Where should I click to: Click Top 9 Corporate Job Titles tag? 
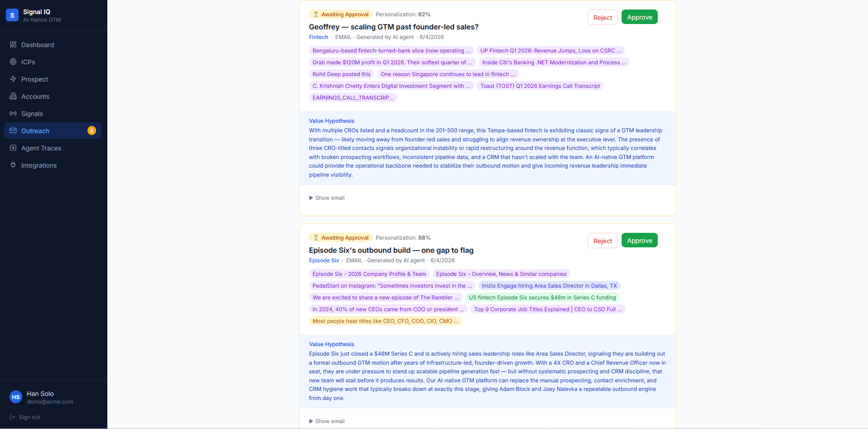(x=548, y=309)
